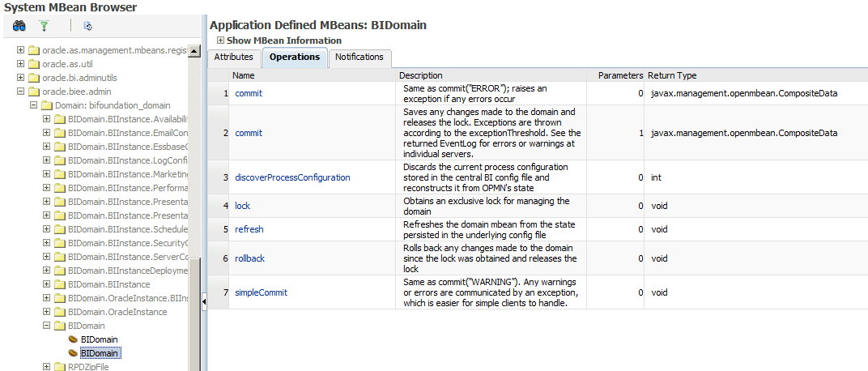Click the binoculars Find icon

(x=19, y=25)
